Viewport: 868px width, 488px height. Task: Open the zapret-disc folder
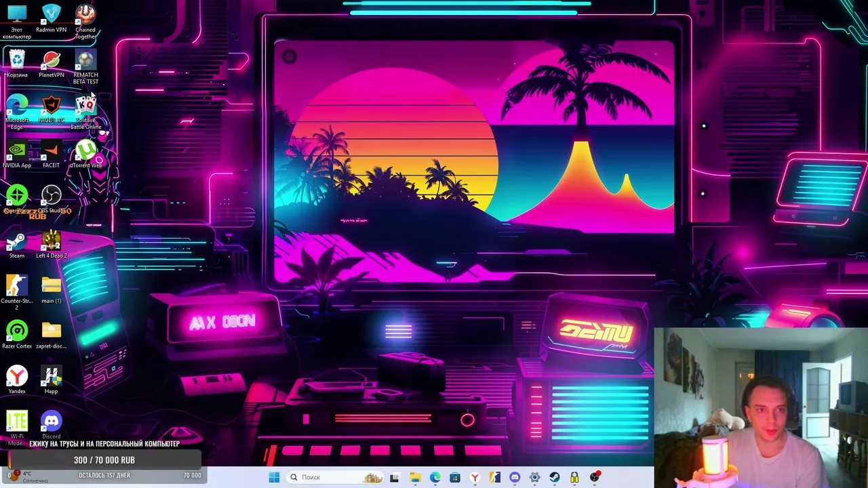(x=51, y=334)
